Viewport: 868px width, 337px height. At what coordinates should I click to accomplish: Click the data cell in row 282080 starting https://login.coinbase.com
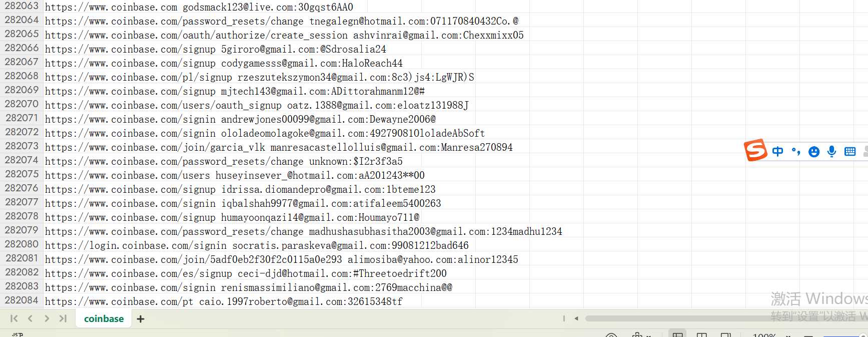(x=257, y=245)
